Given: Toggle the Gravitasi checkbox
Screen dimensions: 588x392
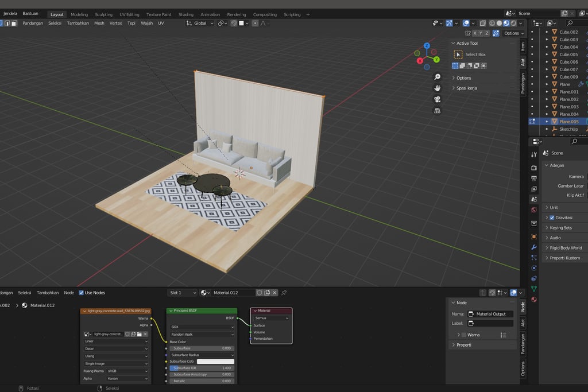Looking at the screenshot, I should (552, 218).
